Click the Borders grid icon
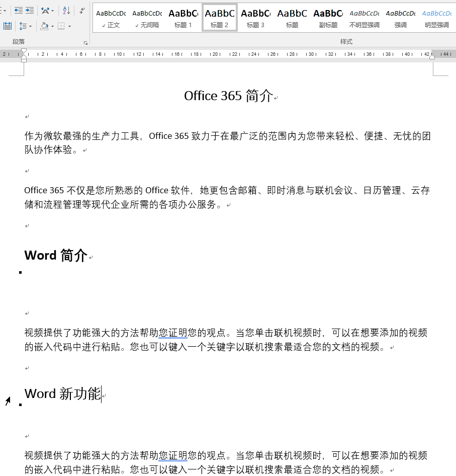This screenshot has width=456, height=476. pos(61,26)
